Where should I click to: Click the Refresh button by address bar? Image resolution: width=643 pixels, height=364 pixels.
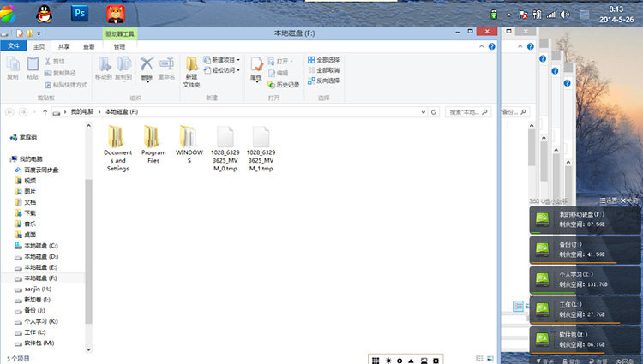point(434,112)
